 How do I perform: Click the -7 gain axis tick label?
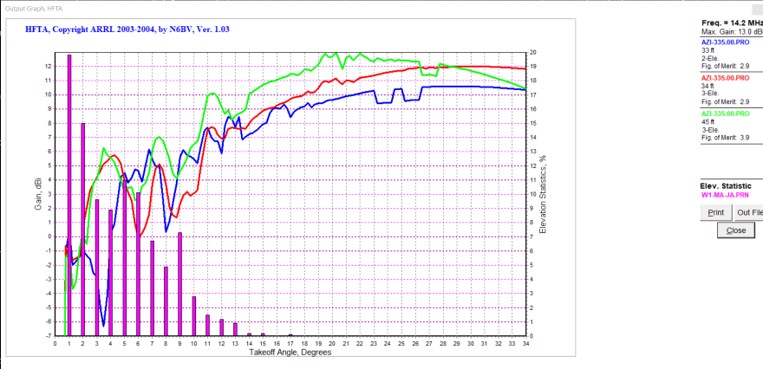coord(50,336)
